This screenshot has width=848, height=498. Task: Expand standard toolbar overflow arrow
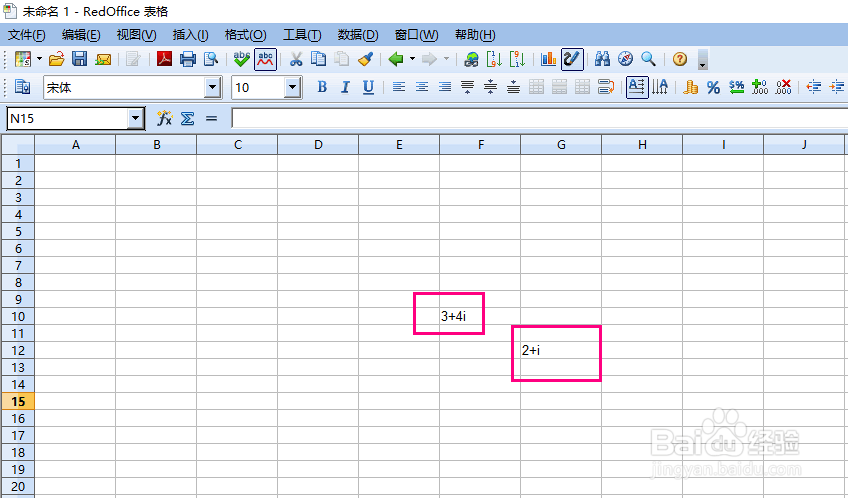(x=703, y=59)
